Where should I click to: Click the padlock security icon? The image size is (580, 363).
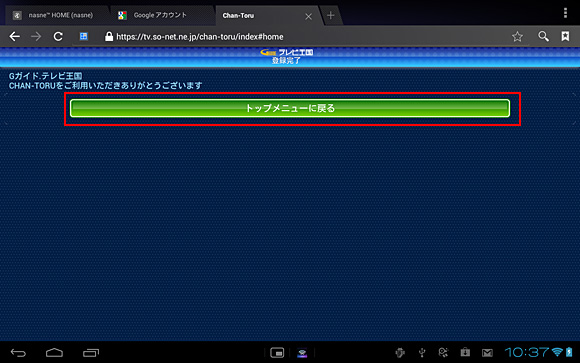click(109, 36)
